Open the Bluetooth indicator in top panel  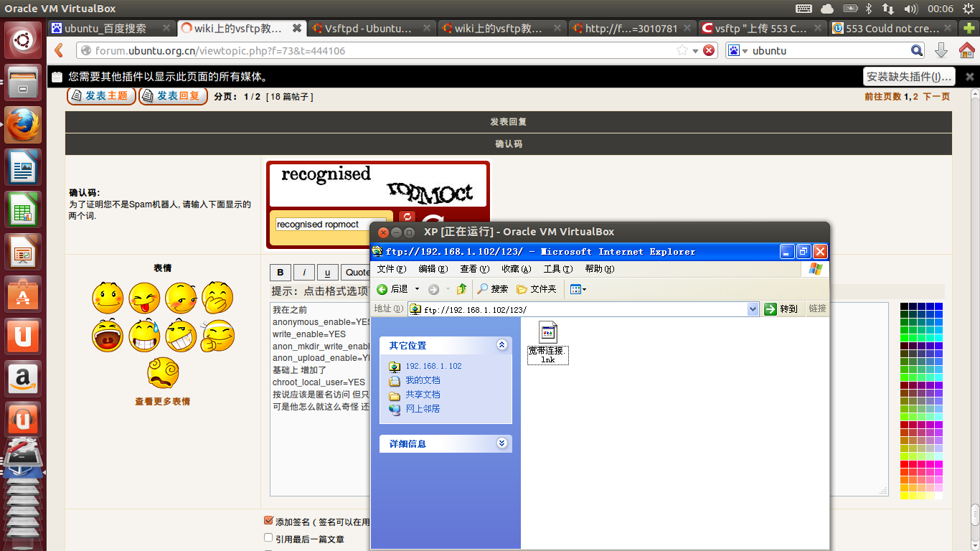[x=868, y=9]
